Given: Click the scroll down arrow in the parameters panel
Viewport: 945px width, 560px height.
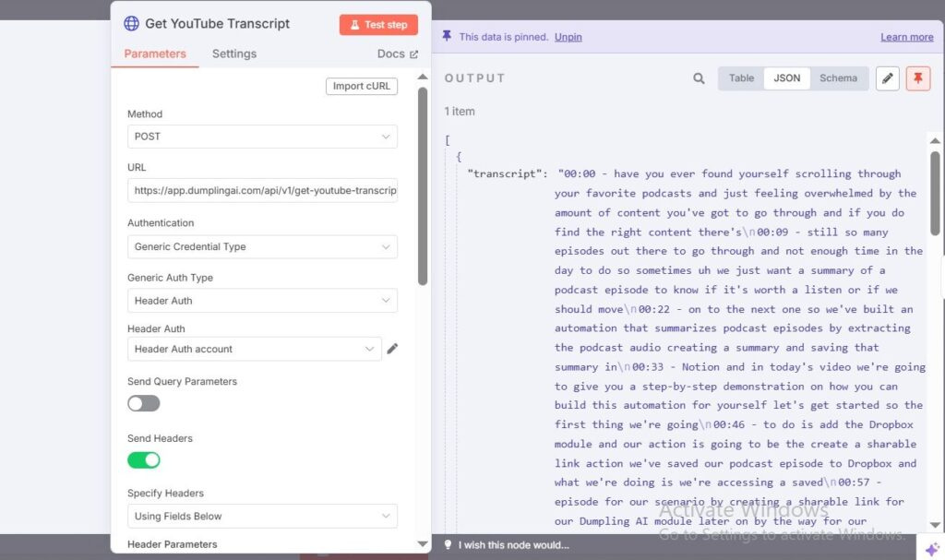Looking at the screenshot, I should 423,543.
